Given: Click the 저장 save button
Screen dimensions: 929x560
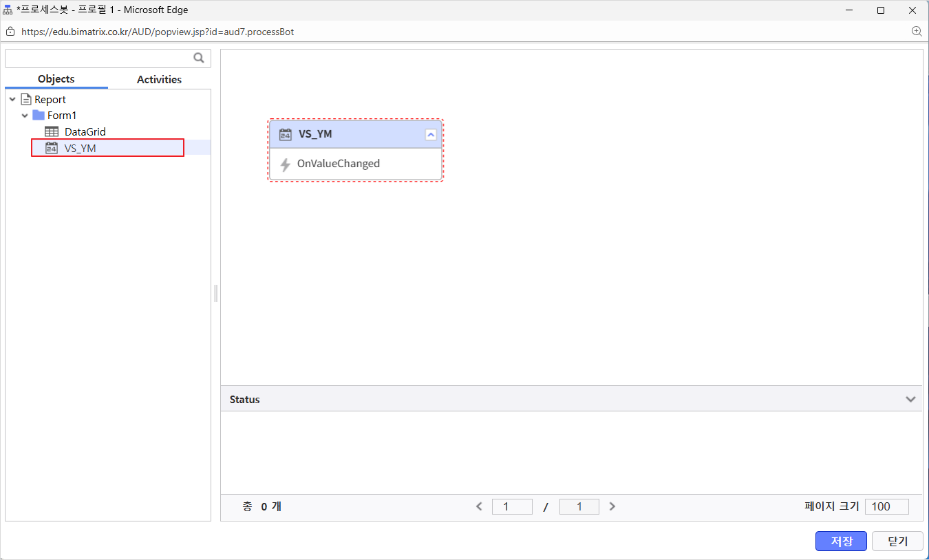Looking at the screenshot, I should [841, 541].
